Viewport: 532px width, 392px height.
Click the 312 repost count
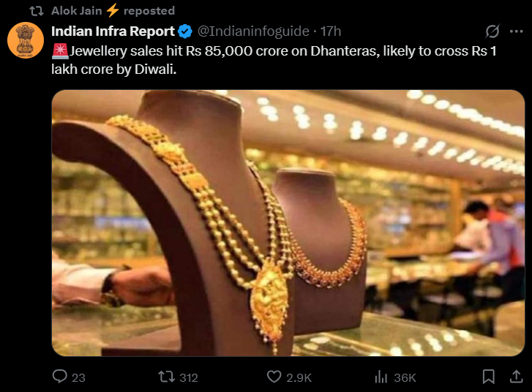(x=189, y=377)
